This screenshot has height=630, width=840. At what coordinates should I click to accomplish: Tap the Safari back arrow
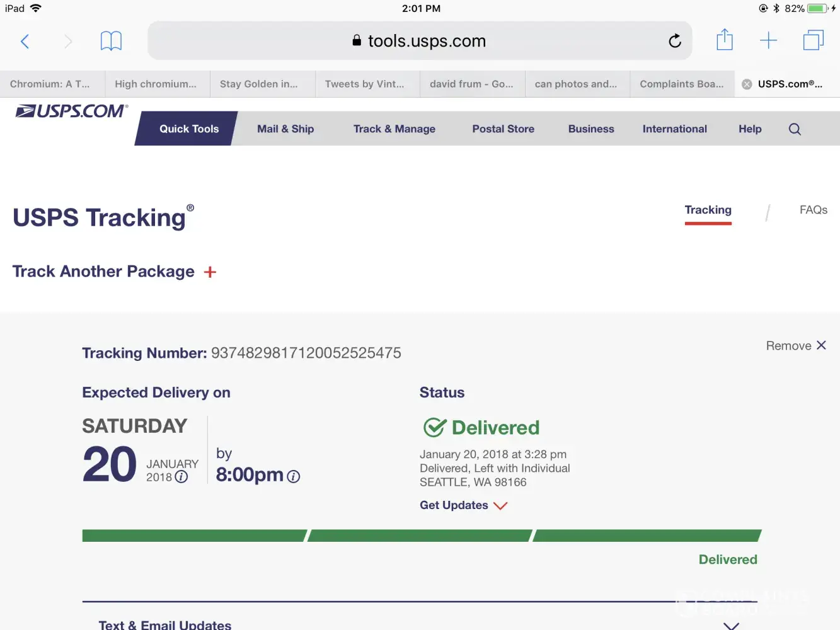click(25, 42)
